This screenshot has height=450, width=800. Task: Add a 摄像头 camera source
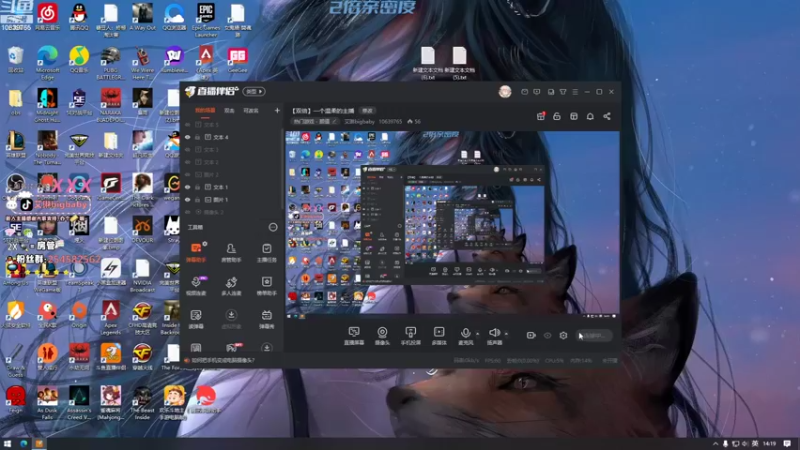382,336
